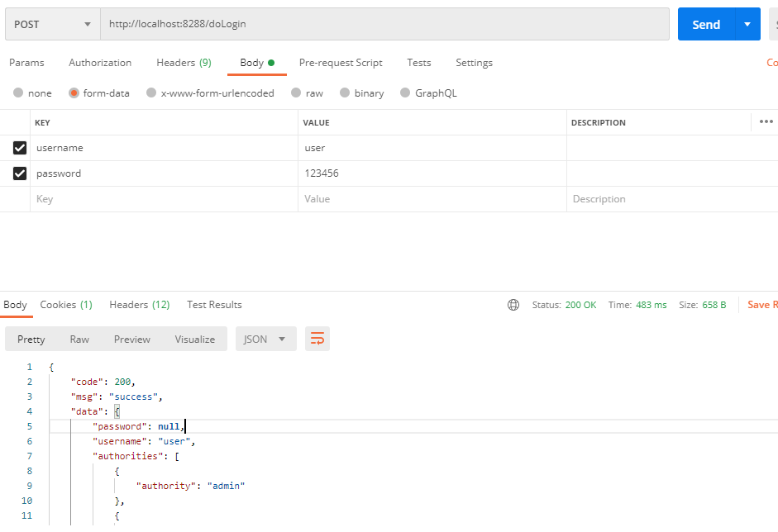This screenshot has height=532, width=778.
Task: Click the "authority": "admin" response line
Action: tap(190, 486)
